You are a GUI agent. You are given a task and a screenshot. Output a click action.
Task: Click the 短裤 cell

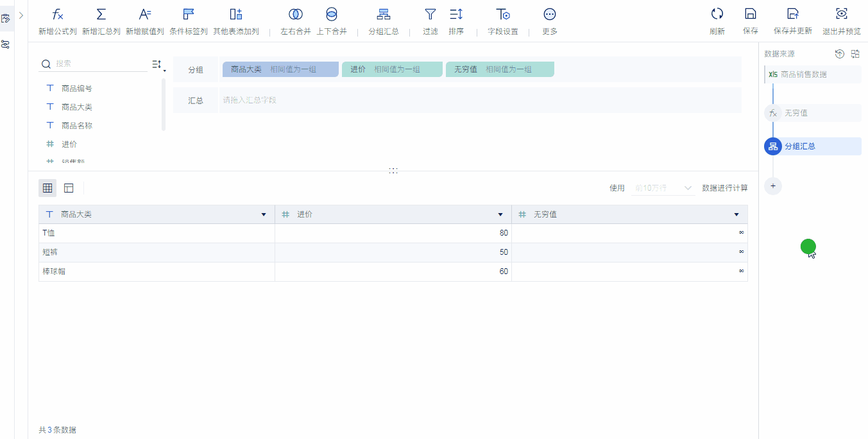click(157, 252)
